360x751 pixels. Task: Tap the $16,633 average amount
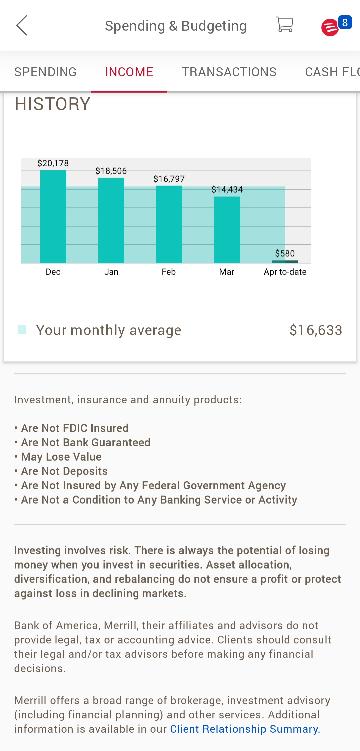(315, 330)
